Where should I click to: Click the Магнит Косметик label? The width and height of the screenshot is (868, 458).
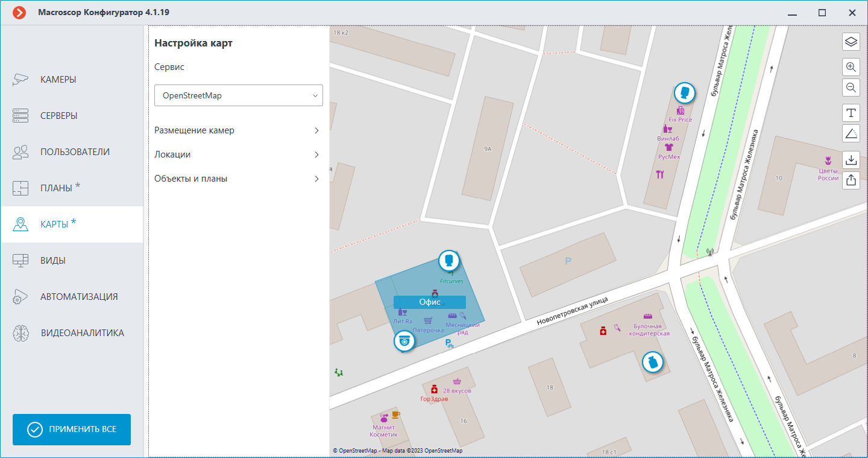[x=385, y=431]
